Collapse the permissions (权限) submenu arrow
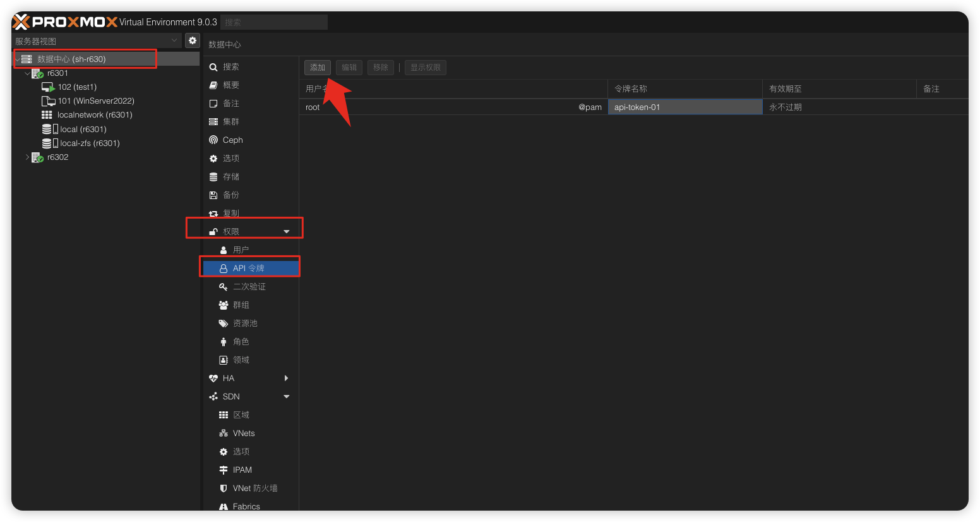 [287, 232]
